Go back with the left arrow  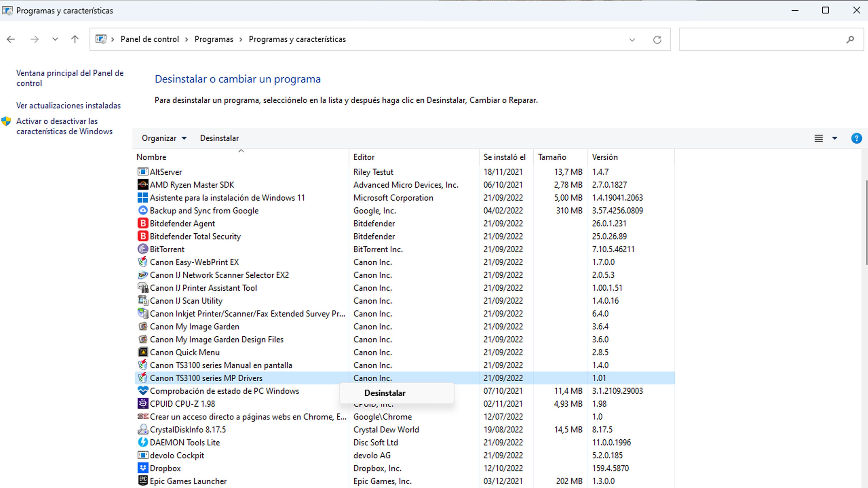pos(11,39)
